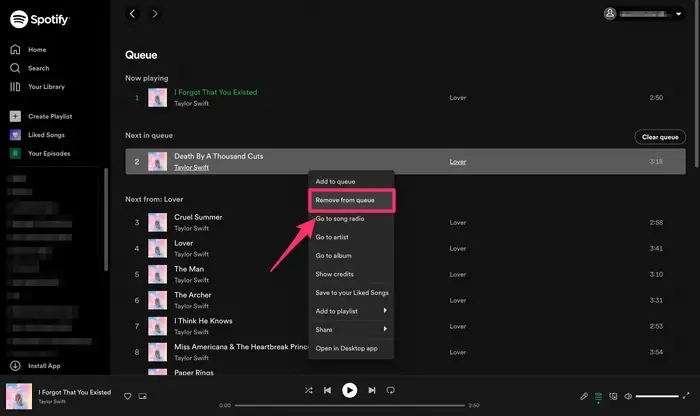Choose Remove from queue
This screenshot has height=416, width=700.
point(351,200)
